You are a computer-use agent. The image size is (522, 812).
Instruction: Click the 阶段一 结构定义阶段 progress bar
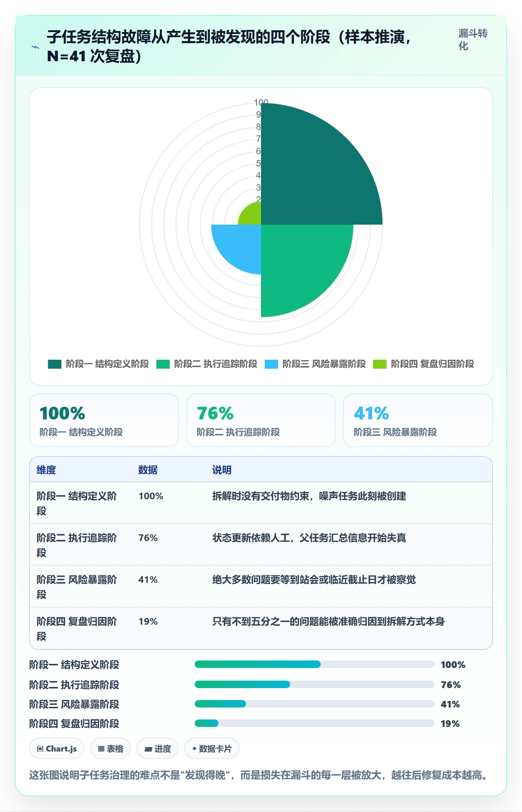(x=314, y=664)
